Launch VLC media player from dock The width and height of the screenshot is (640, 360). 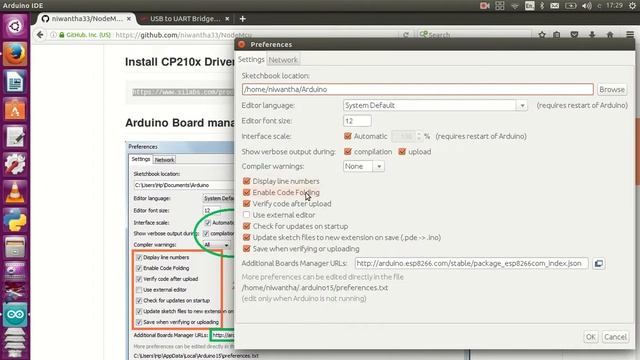pos(15,192)
